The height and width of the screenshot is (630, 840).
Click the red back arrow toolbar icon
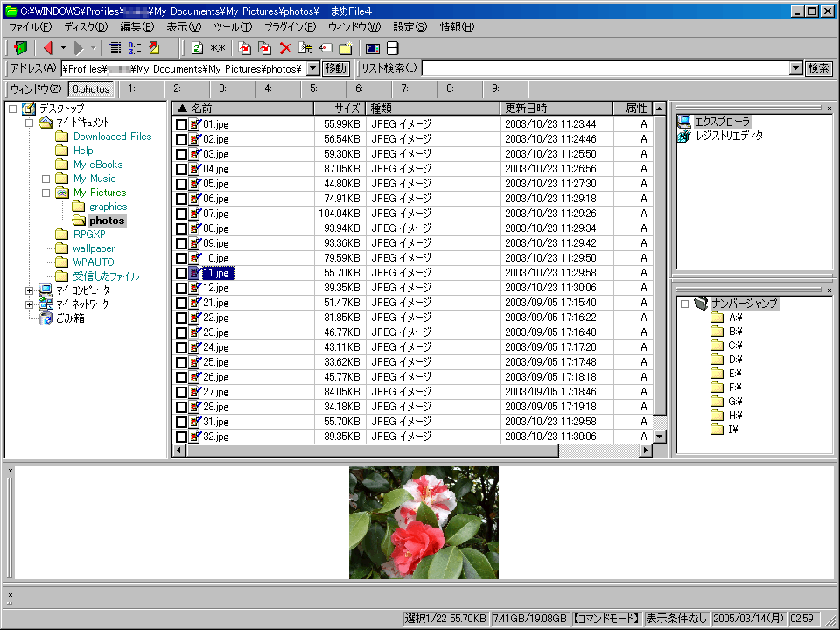click(48, 48)
